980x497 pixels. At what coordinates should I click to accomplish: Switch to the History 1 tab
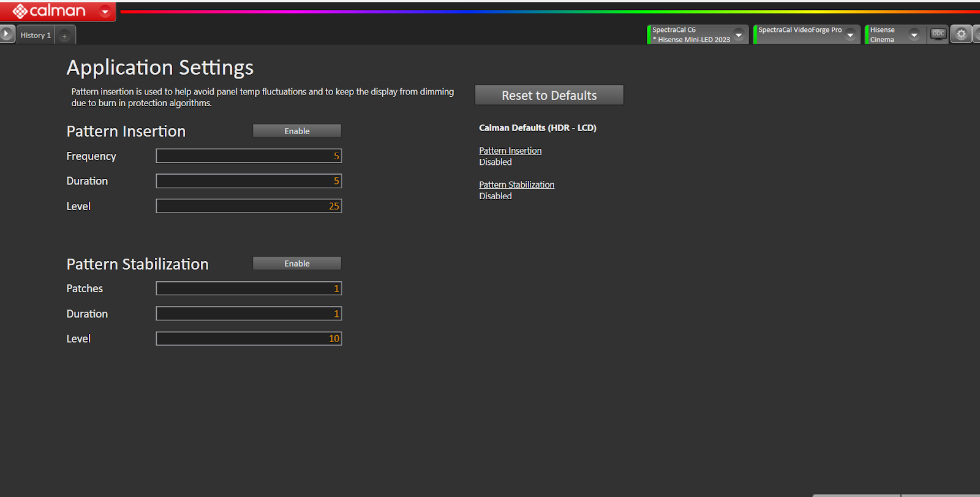(x=36, y=35)
